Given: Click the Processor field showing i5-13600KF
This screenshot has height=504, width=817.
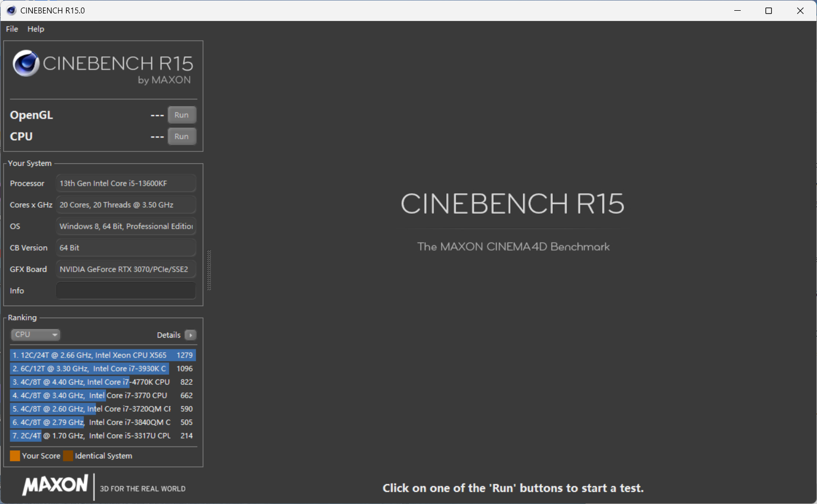Looking at the screenshot, I should click(126, 183).
